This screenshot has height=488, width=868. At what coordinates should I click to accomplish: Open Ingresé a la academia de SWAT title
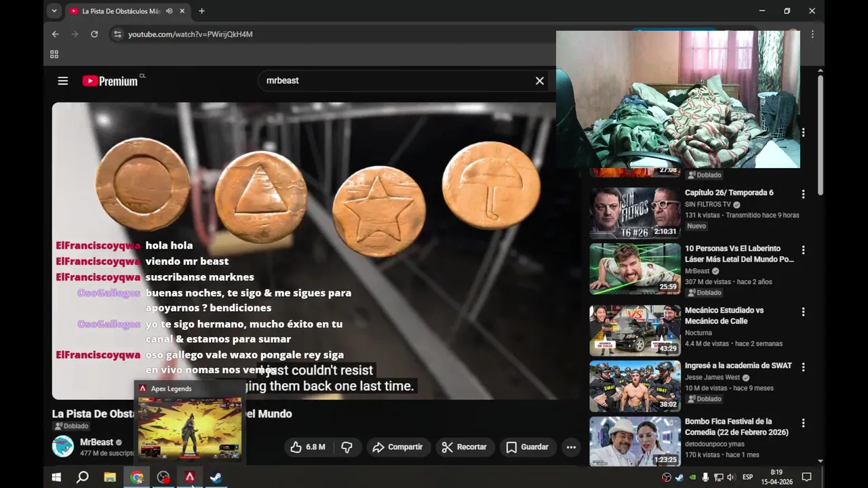coord(738,365)
